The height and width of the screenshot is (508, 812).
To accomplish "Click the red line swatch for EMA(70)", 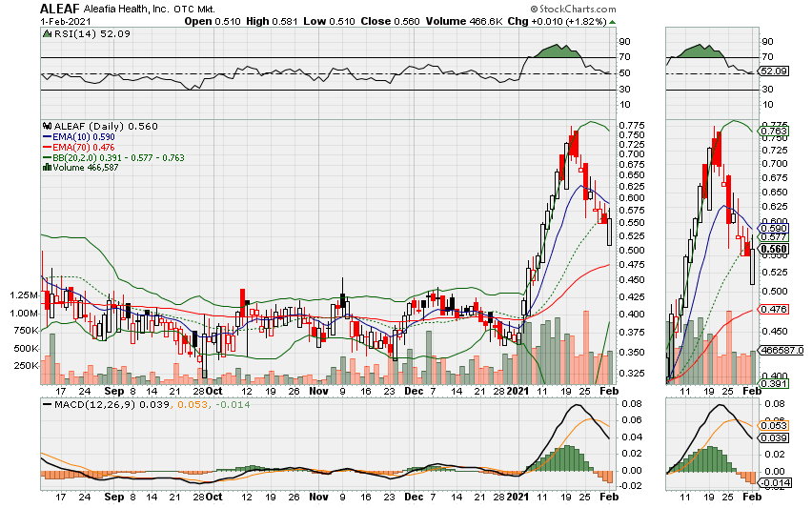I will coord(47,148).
